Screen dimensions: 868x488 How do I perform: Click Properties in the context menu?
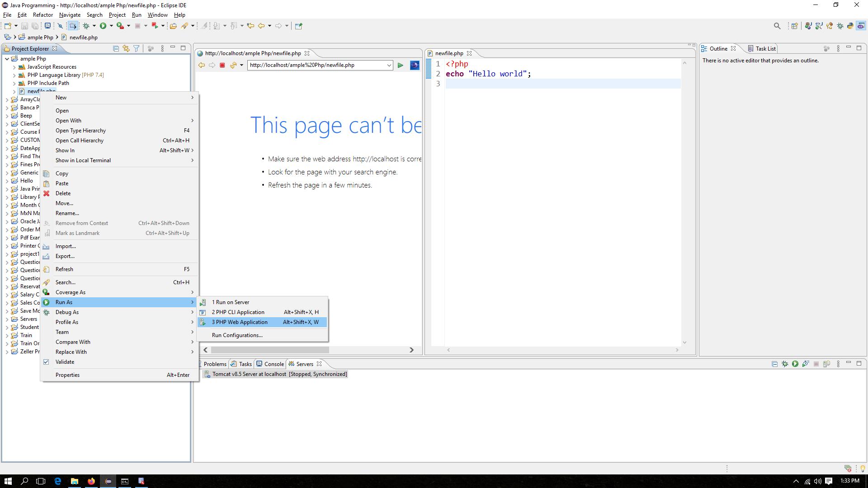coord(67,375)
